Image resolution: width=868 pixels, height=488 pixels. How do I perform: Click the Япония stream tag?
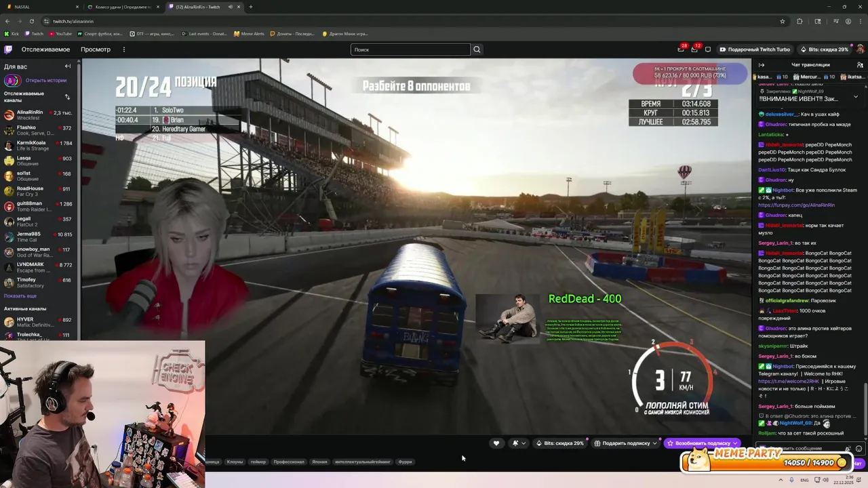(319, 462)
